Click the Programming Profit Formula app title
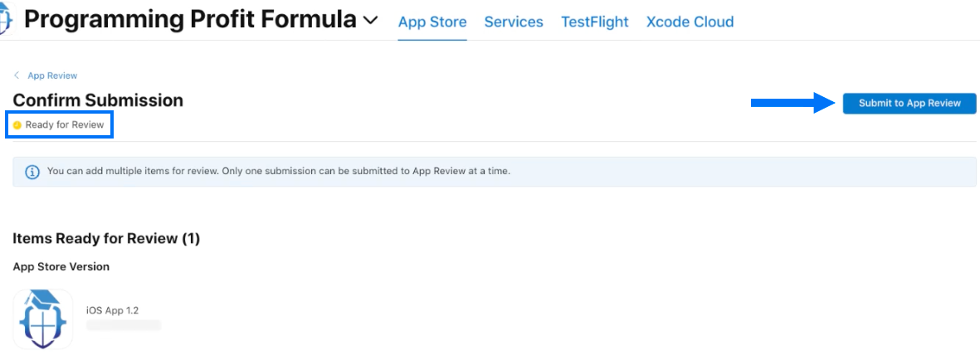Viewport: 980px width, 355px height. click(191, 20)
